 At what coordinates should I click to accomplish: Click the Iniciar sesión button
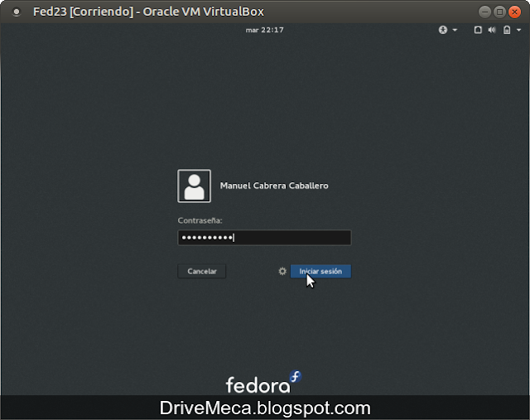(320, 271)
